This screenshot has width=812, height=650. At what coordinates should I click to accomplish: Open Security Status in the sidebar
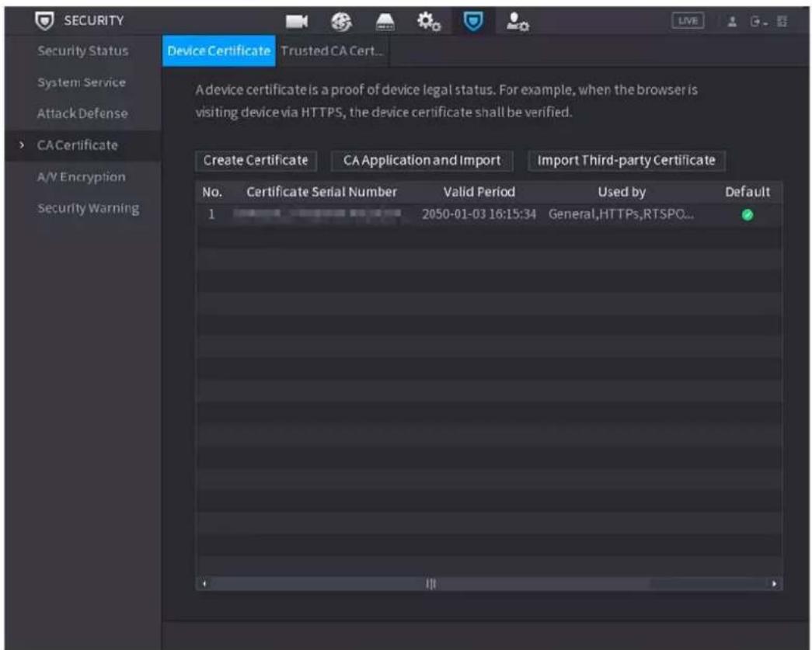point(83,51)
